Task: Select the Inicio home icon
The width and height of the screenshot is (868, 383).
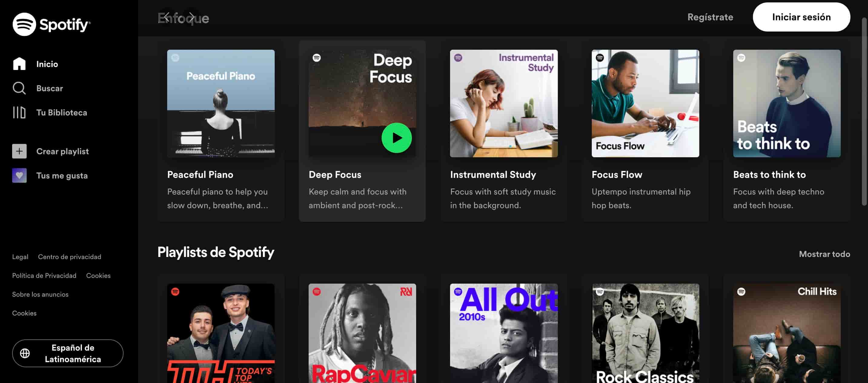Action: tap(19, 64)
